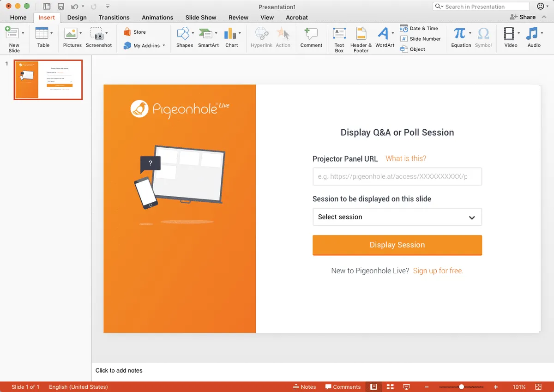This screenshot has width=554, height=392.
Task: Toggle the Comments pane
Action: [x=343, y=387]
